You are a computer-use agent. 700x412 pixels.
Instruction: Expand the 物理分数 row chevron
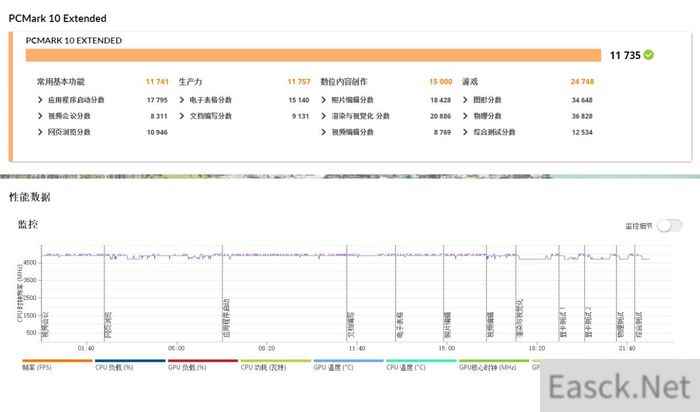465,116
